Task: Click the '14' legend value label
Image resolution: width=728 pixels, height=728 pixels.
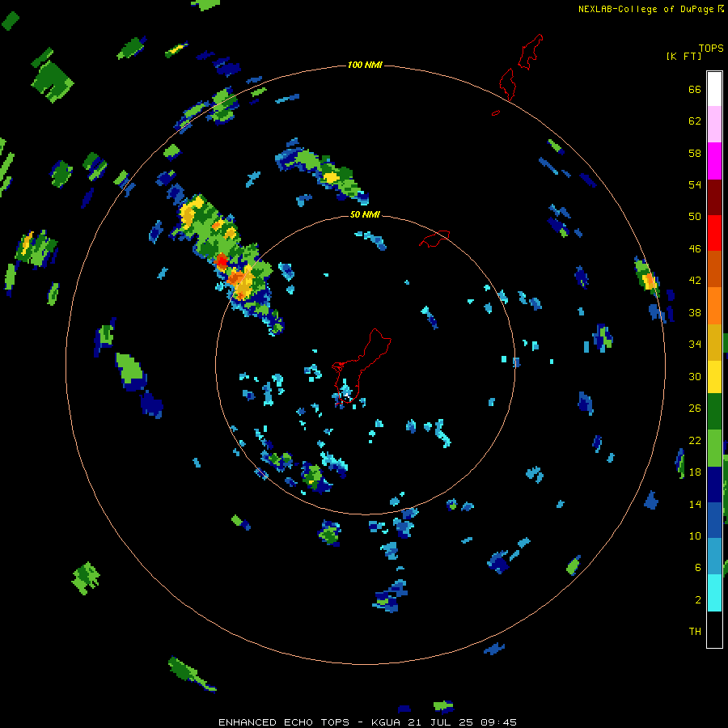Action: pos(695,504)
